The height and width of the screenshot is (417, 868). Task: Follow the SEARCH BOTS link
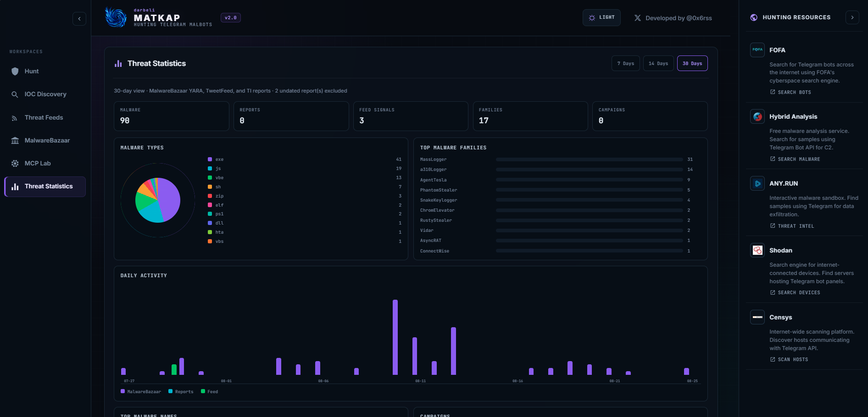tap(790, 92)
